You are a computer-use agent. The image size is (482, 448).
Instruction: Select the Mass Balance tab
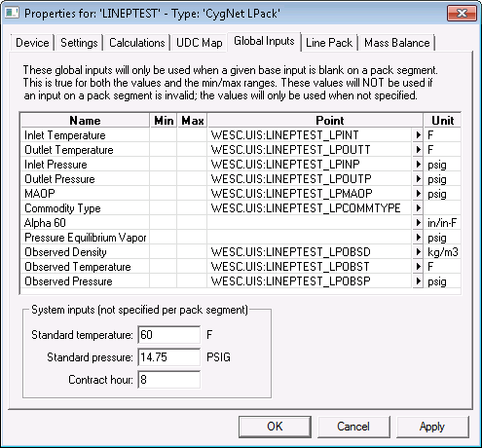point(396,43)
